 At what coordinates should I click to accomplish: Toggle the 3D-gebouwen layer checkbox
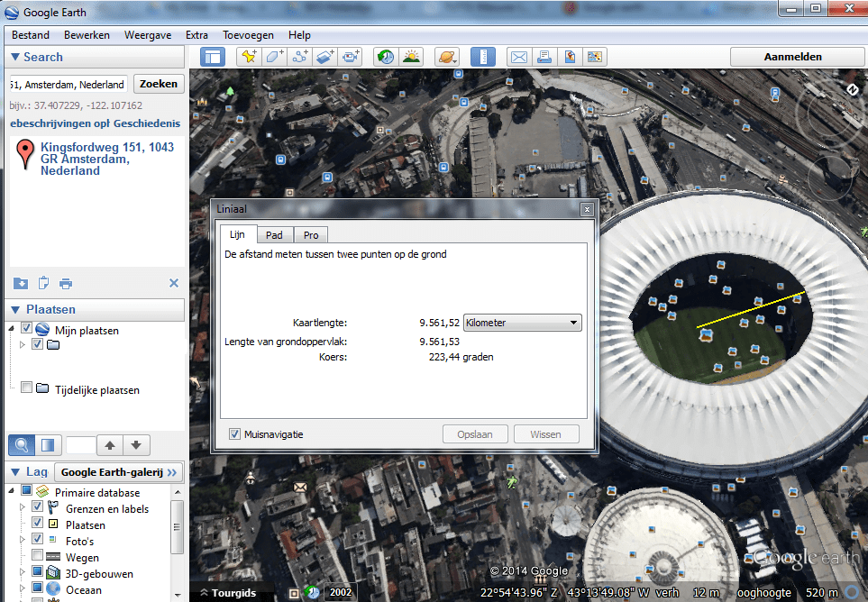click(x=37, y=571)
